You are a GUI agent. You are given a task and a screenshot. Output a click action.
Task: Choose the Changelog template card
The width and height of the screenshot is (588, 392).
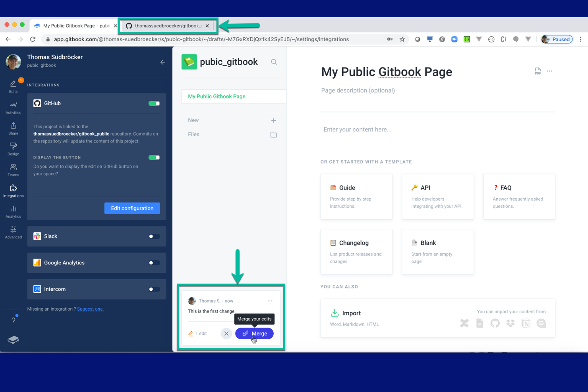tap(356, 252)
